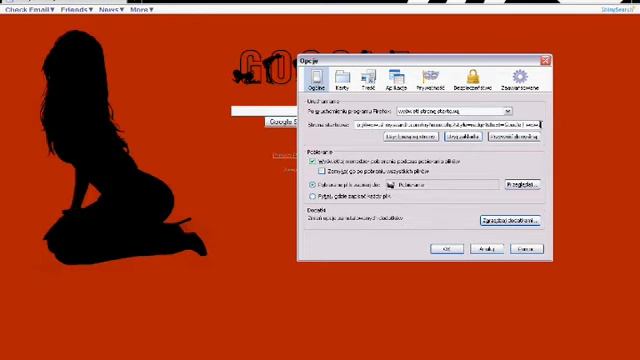
Task: Open the More menu on the page
Action: click(142, 9)
